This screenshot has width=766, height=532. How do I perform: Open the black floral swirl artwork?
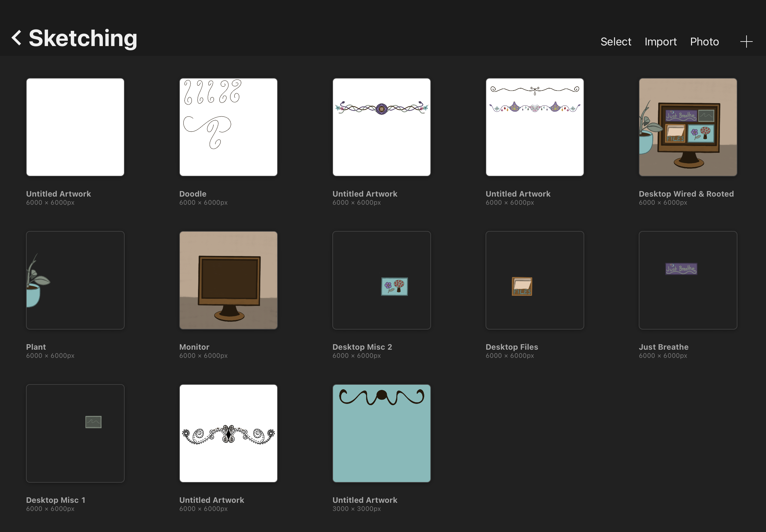228,433
